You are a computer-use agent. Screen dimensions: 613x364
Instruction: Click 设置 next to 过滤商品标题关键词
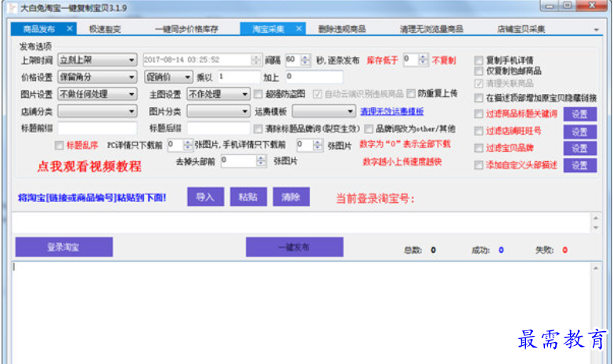pos(580,114)
